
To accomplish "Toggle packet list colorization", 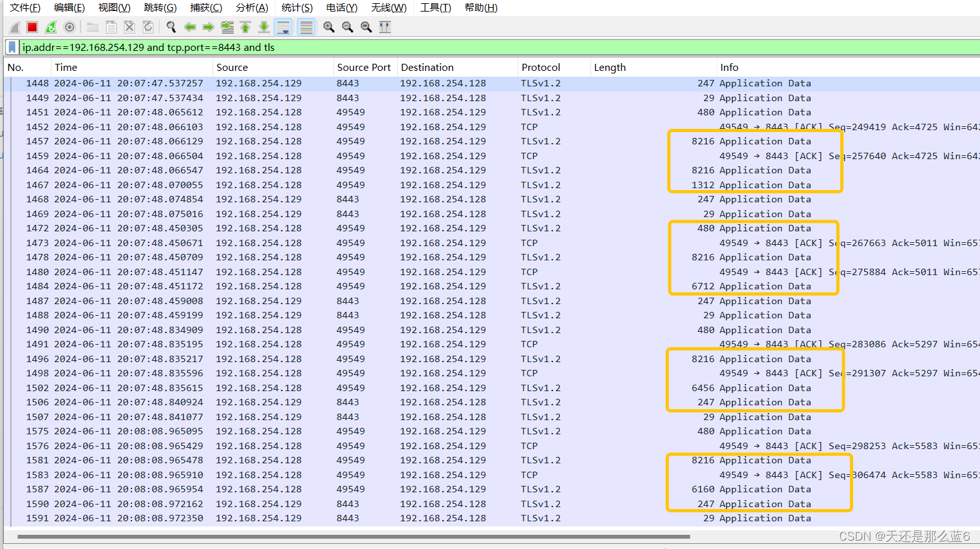I will coord(306,27).
